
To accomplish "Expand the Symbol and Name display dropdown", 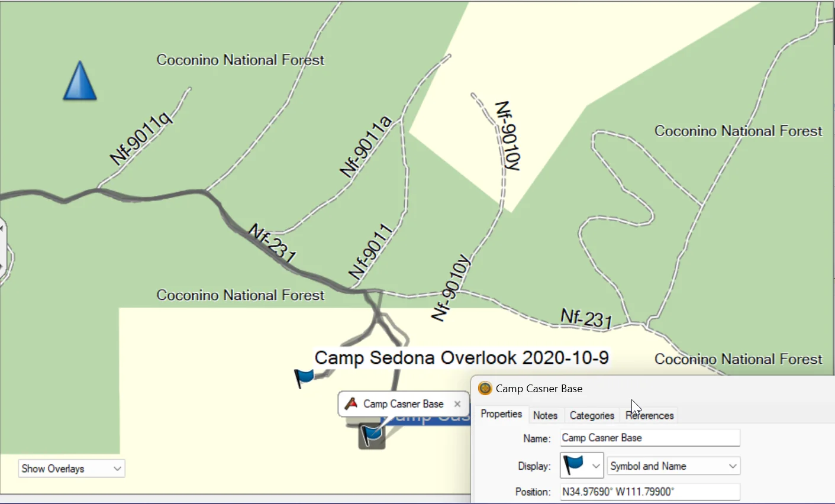I will pyautogui.click(x=673, y=466).
